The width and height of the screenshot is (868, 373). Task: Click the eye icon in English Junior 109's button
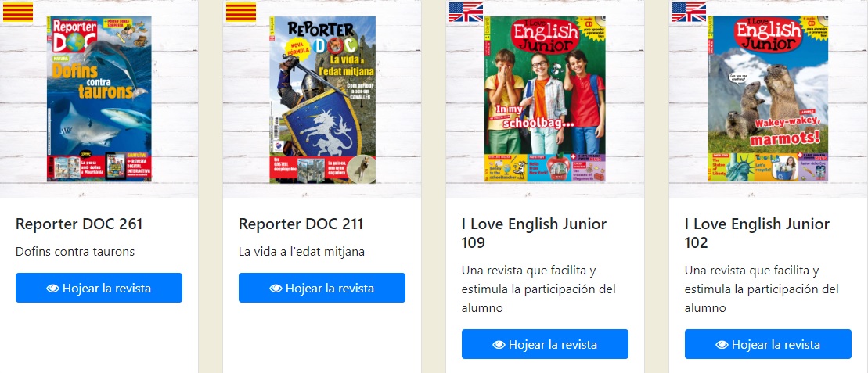tap(499, 344)
